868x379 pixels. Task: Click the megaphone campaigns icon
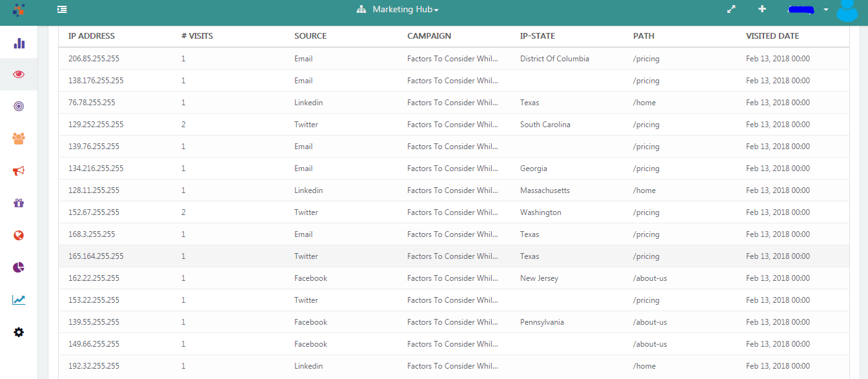click(19, 170)
